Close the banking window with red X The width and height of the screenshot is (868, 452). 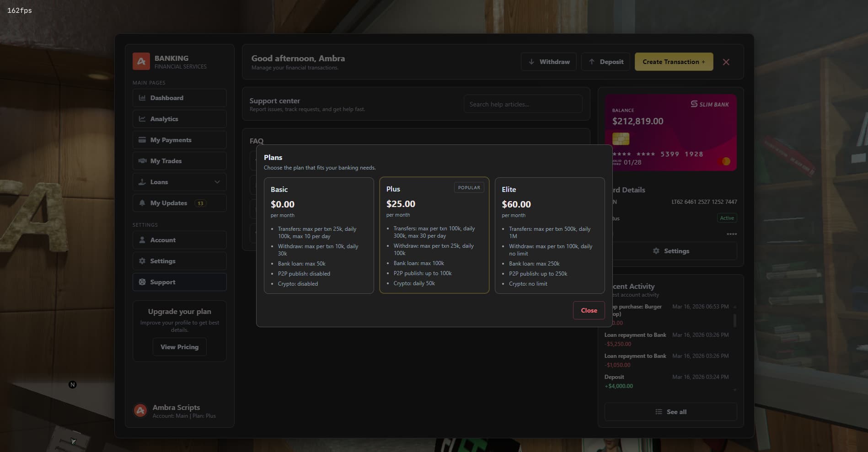coord(726,62)
